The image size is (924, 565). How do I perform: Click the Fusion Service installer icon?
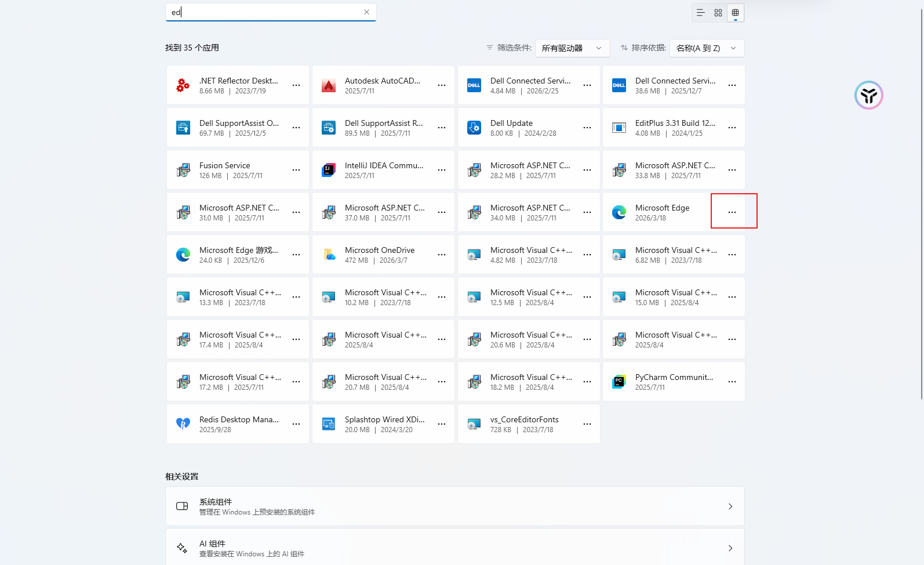coord(183,170)
